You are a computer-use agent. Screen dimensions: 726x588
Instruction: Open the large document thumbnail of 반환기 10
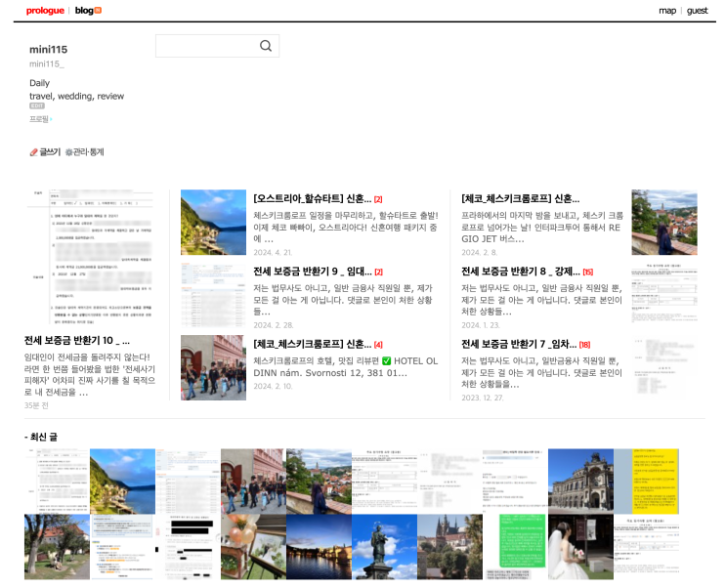[x=89, y=257]
